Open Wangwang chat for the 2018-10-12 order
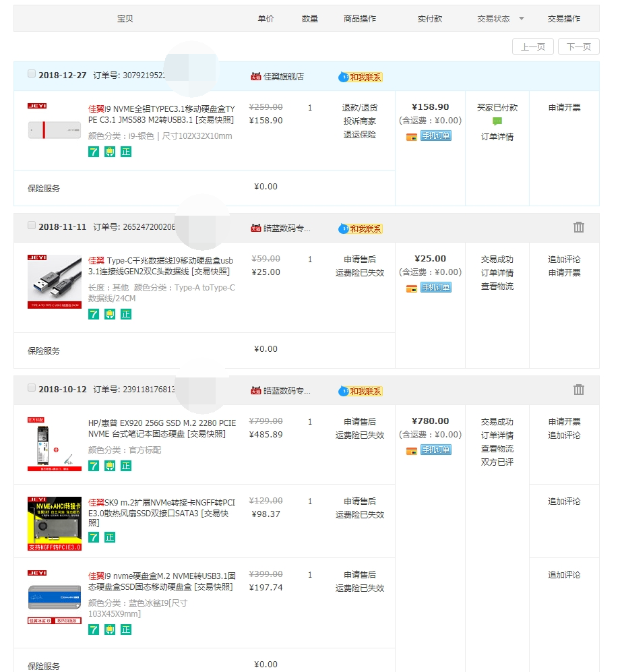 361,392
